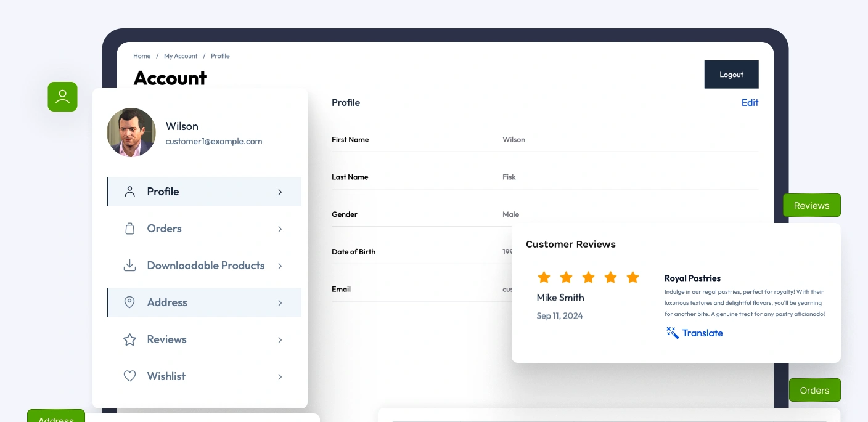Click the star icon beside Reviews menu
The width and height of the screenshot is (868, 422).
tap(129, 339)
